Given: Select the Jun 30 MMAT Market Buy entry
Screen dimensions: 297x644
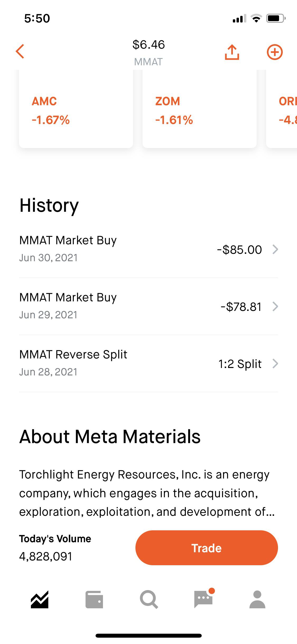Looking at the screenshot, I should [148, 249].
